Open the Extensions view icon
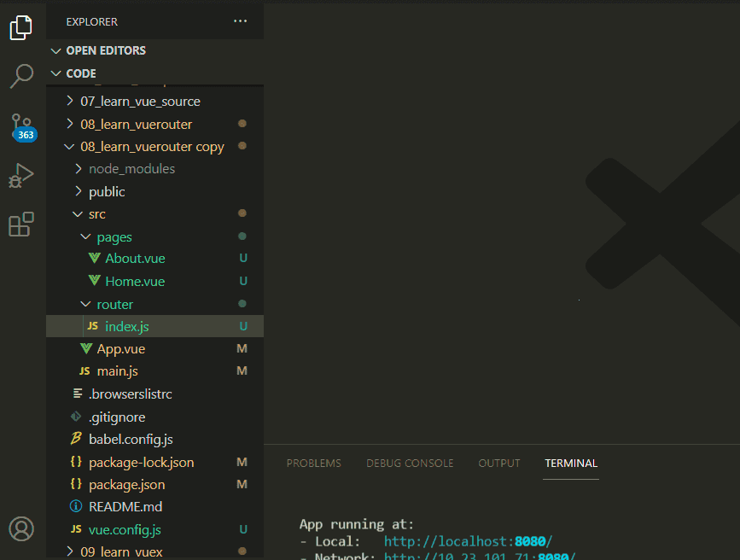This screenshot has width=740, height=560. [x=21, y=225]
